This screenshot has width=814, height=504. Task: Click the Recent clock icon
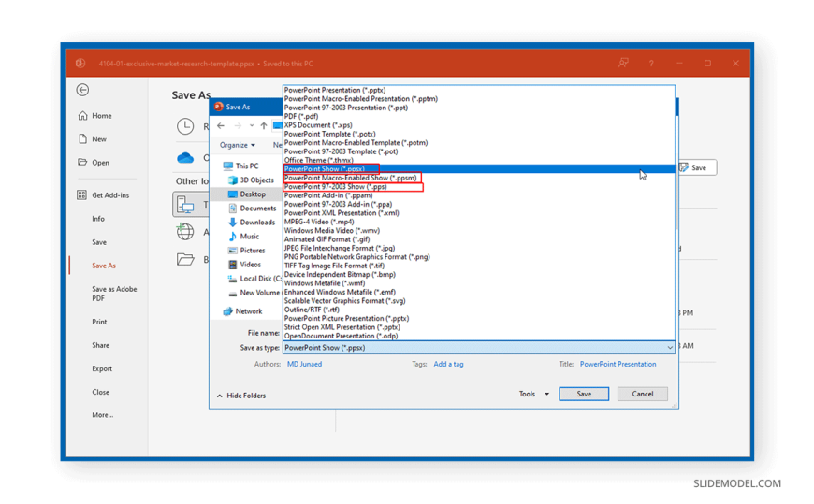point(185,126)
